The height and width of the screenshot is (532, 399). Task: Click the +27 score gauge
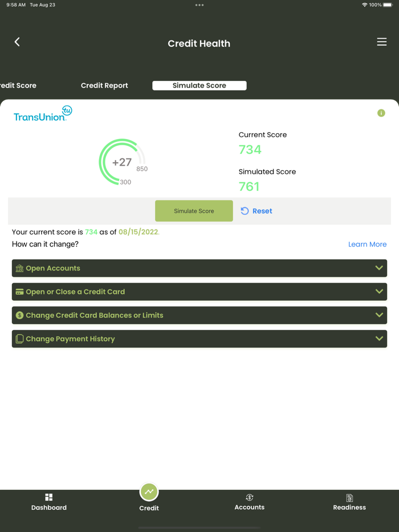tap(122, 162)
